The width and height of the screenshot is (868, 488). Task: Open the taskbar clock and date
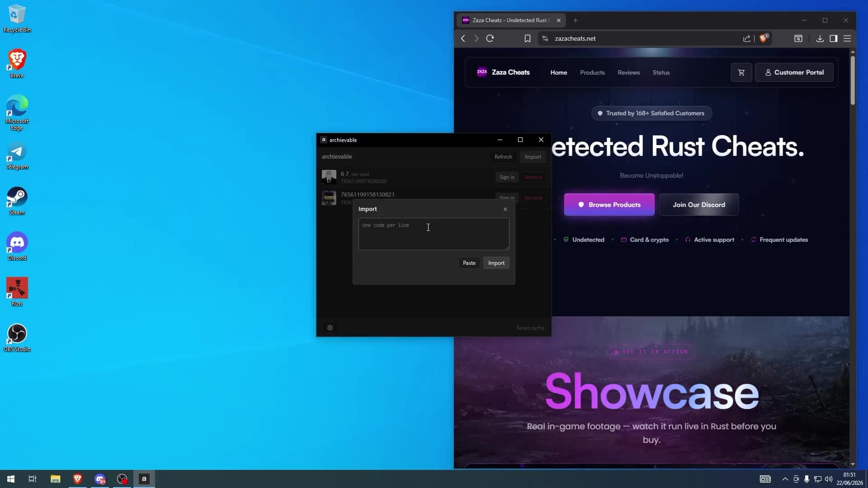849,479
